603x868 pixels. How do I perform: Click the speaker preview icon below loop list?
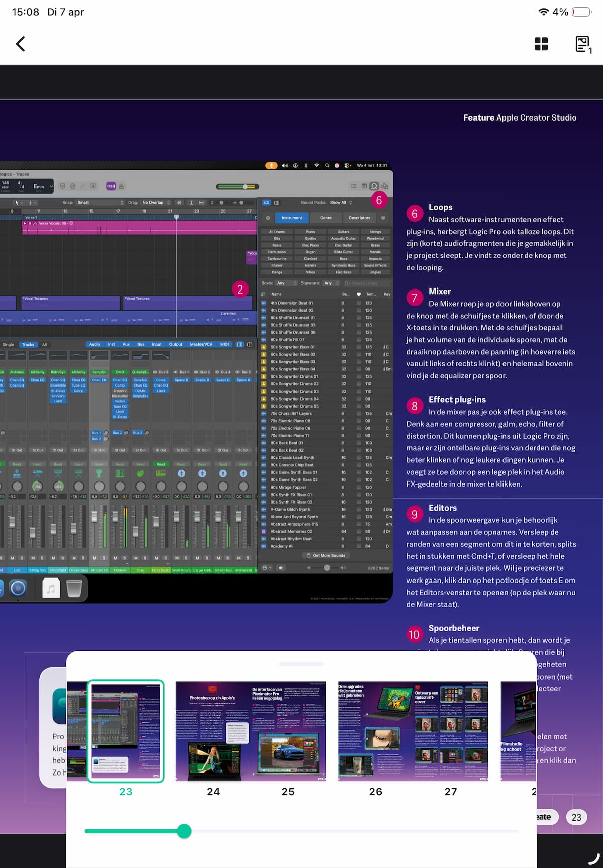pyautogui.click(x=281, y=567)
